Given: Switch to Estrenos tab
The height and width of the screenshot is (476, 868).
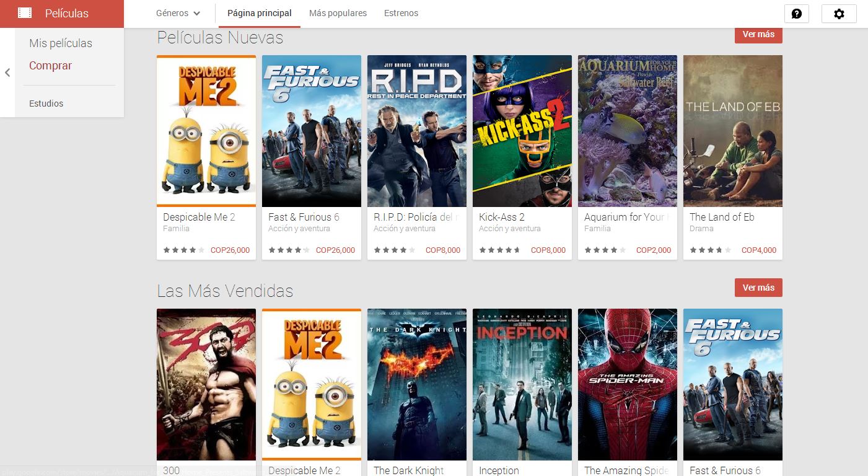Looking at the screenshot, I should [x=401, y=13].
